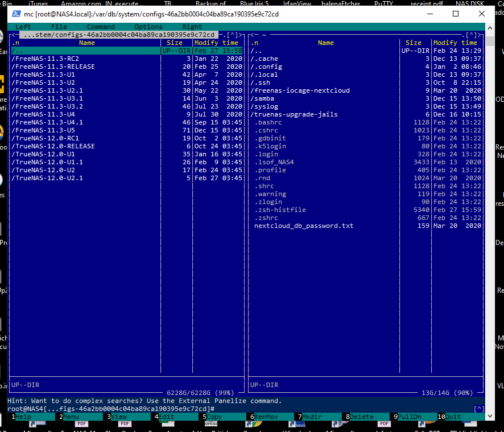504x432 pixels.
Task: Select /FreeNAS-11.3-U1 directory
Action: tap(127, 74)
